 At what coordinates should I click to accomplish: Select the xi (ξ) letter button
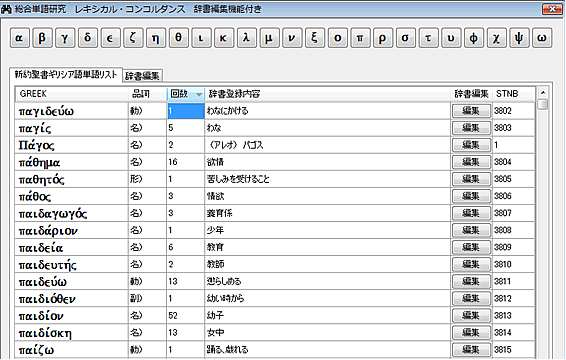pyautogui.click(x=315, y=38)
